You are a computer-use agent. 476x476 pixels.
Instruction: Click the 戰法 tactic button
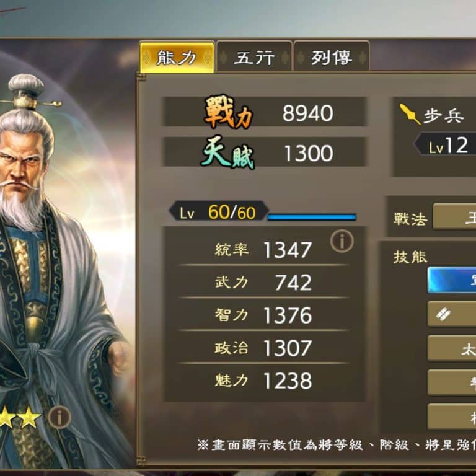[454, 216]
